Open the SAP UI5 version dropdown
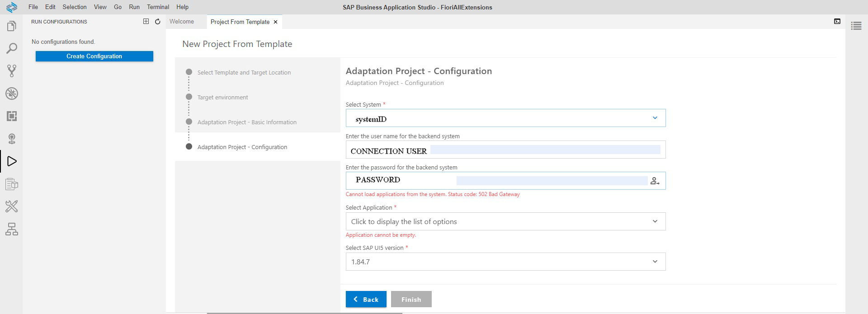 [x=505, y=262]
